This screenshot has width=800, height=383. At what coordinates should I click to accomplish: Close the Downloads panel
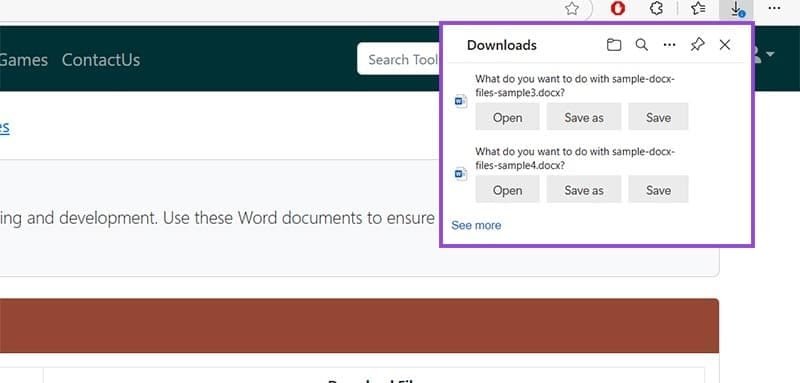point(724,45)
